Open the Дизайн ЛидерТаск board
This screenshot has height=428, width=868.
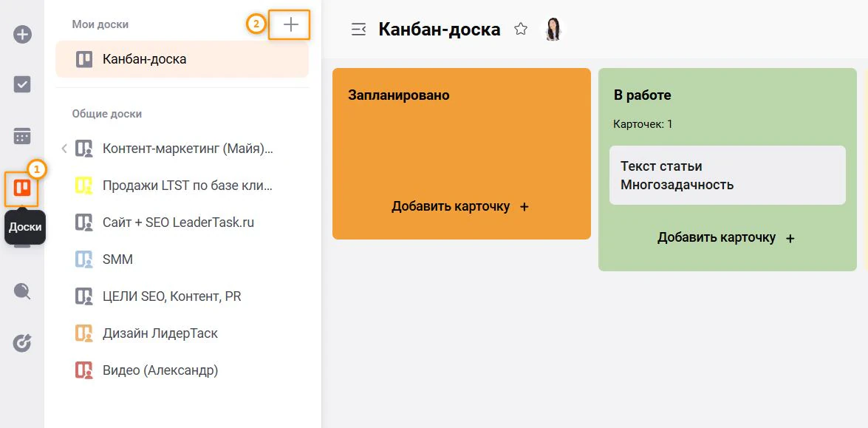coord(160,333)
